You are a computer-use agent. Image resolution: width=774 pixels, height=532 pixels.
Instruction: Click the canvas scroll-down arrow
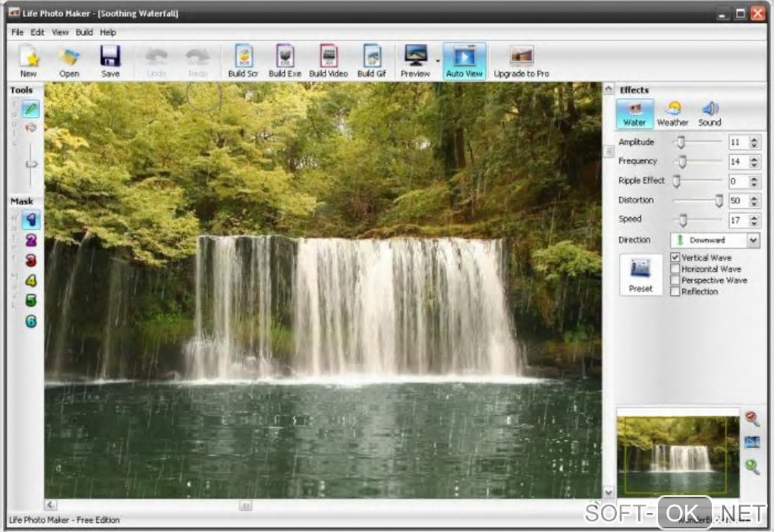pos(608,492)
